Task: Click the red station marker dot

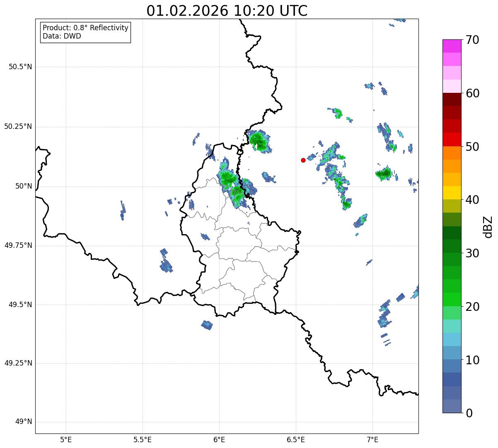Action: 303,160
